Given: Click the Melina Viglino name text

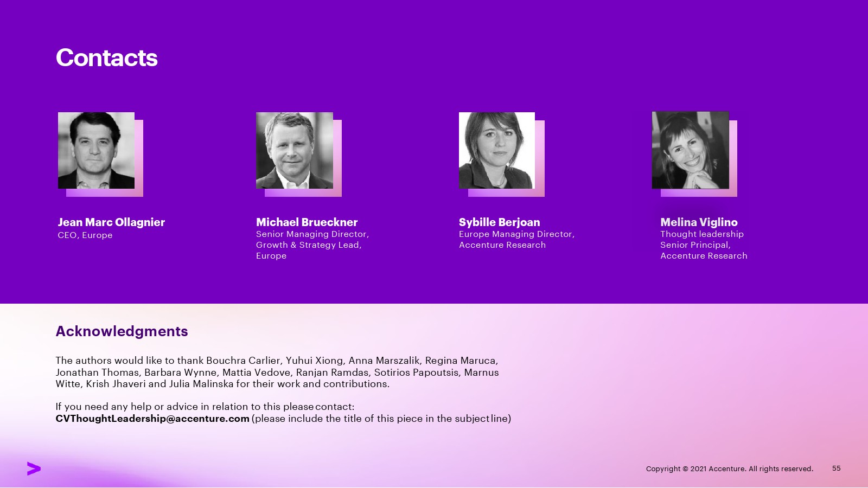Looking at the screenshot, I should pyautogui.click(x=699, y=222).
